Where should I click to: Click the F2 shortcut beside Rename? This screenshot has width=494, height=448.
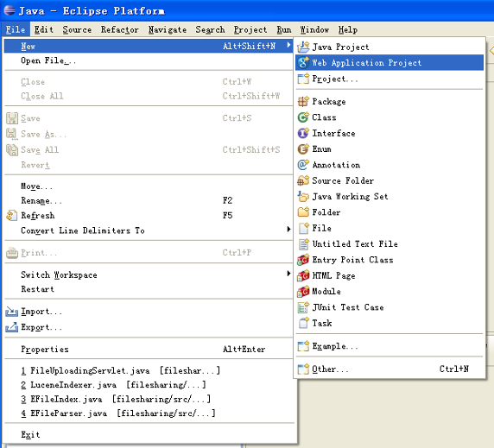[x=227, y=200]
